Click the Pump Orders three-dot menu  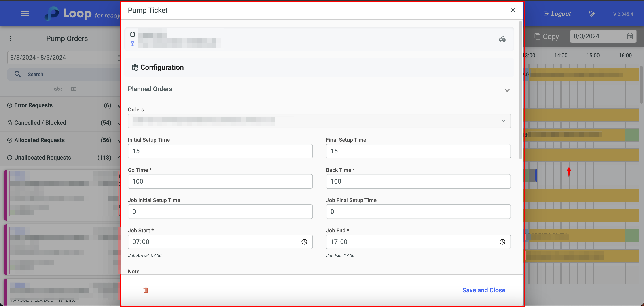11,38
